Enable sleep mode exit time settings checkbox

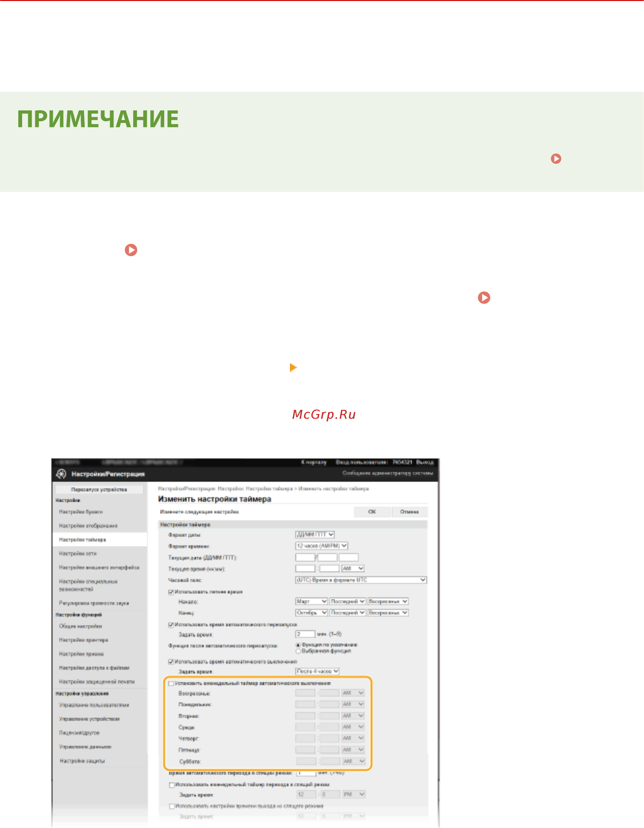[x=172, y=806]
